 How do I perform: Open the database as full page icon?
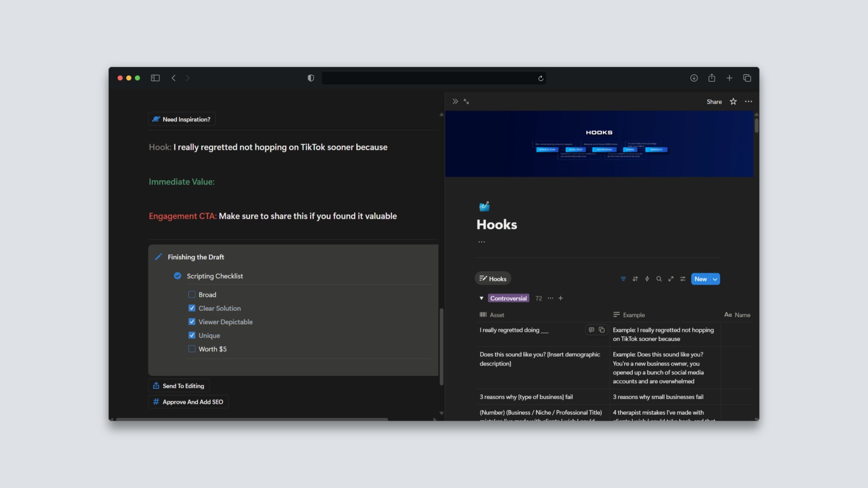671,279
